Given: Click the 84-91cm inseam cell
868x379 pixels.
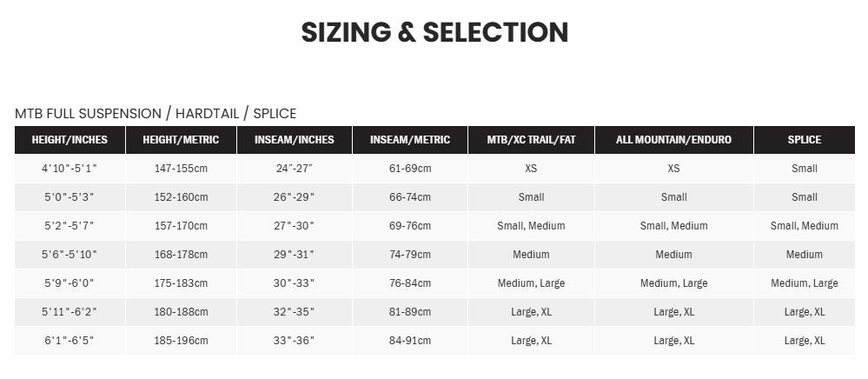Looking at the screenshot, I should [410, 341].
